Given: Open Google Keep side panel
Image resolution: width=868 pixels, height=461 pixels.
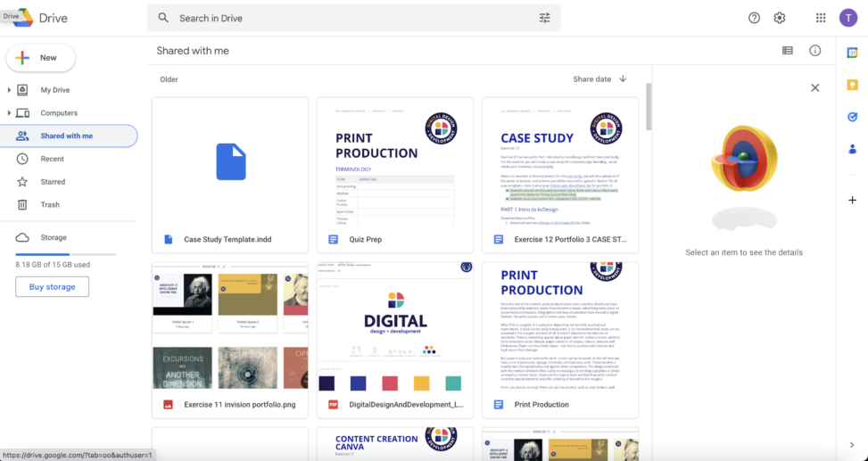Looking at the screenshot, I should click(x=852, y=85).
